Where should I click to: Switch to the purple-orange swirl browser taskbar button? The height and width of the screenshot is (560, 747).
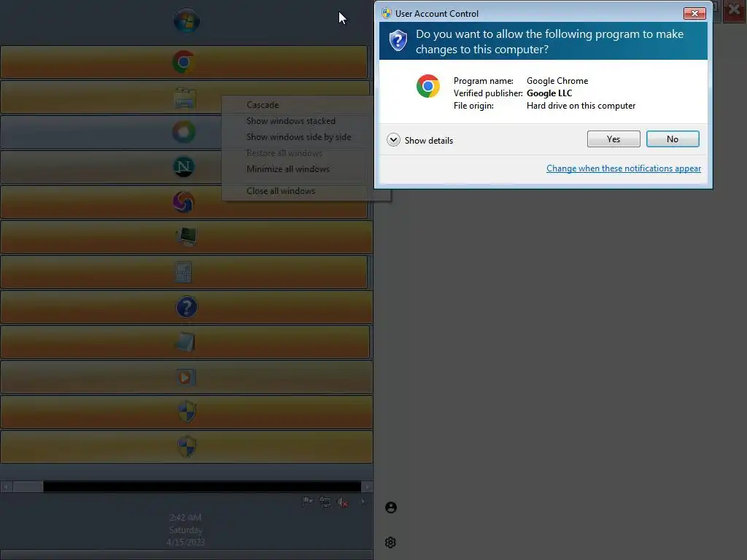pos(183,202)
